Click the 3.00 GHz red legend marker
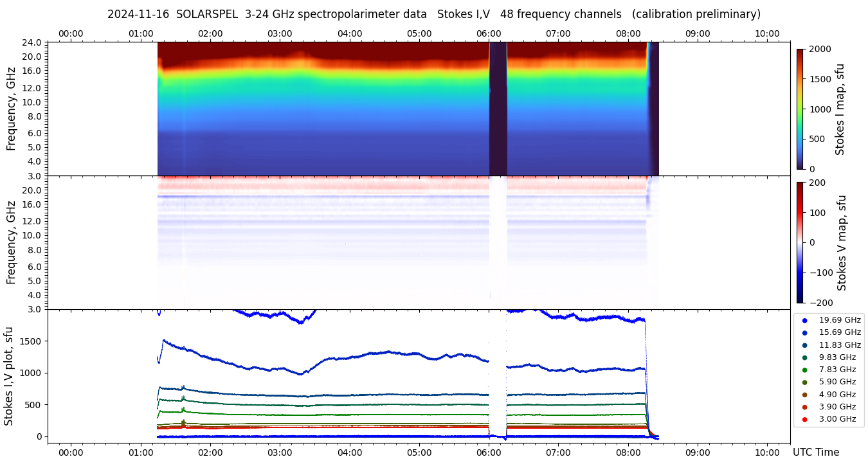868x466 pixels. pos(804,420)
